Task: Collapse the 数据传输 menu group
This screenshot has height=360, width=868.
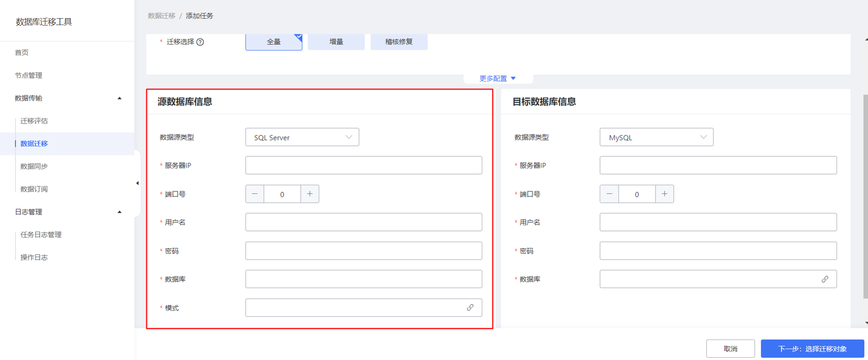Action: (x=67, y=98)
